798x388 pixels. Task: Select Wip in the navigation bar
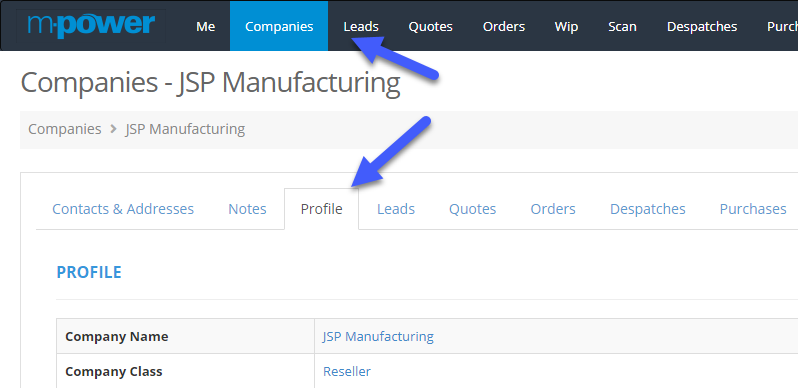[x=566, y=26]
